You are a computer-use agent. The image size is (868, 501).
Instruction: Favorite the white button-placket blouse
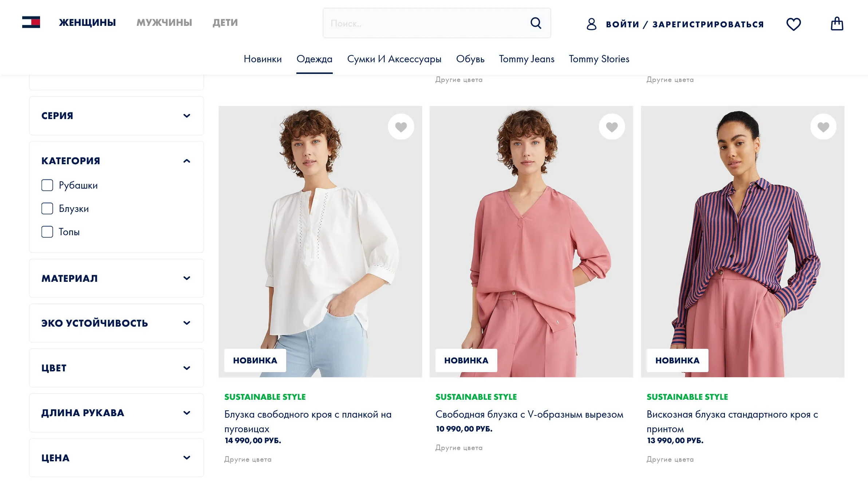pos(401,127)
